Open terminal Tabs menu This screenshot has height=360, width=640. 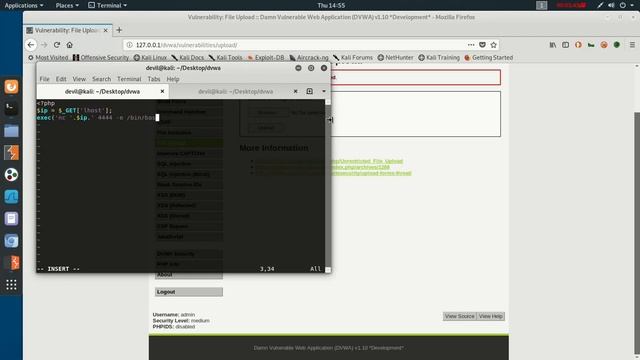(x=154, y=79)
